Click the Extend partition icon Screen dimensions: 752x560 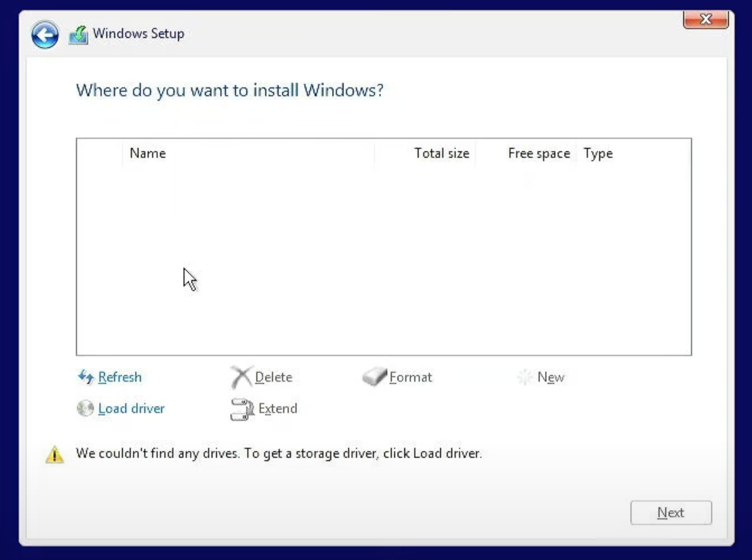tap(242, 409)
